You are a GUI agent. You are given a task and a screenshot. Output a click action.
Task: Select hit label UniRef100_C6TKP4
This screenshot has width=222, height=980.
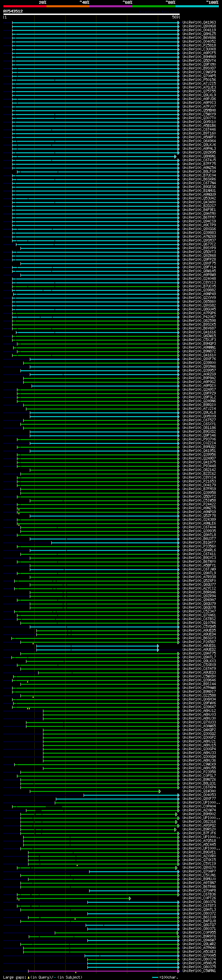pyautogui.click(x=199, y=787)
